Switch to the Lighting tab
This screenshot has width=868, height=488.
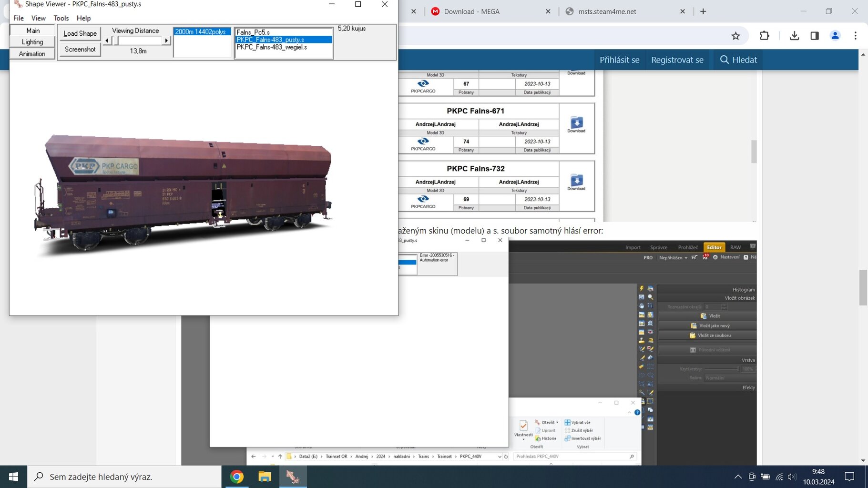tap(32, 42)
